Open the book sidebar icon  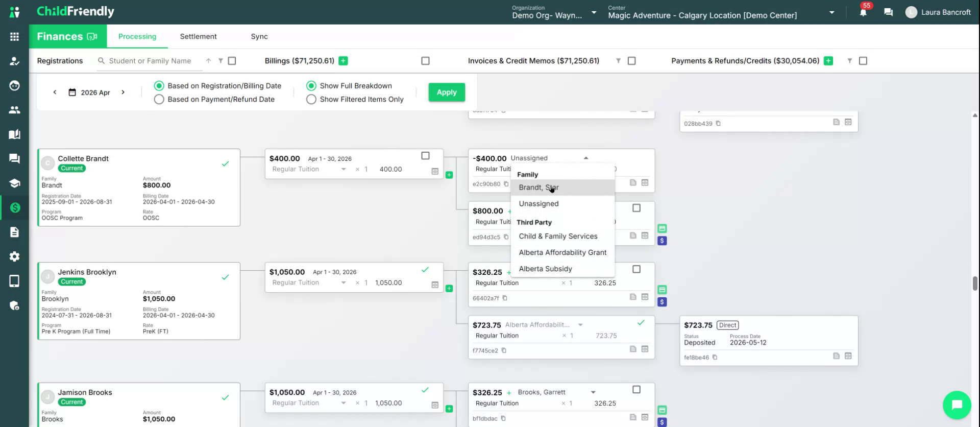(14, 134)
